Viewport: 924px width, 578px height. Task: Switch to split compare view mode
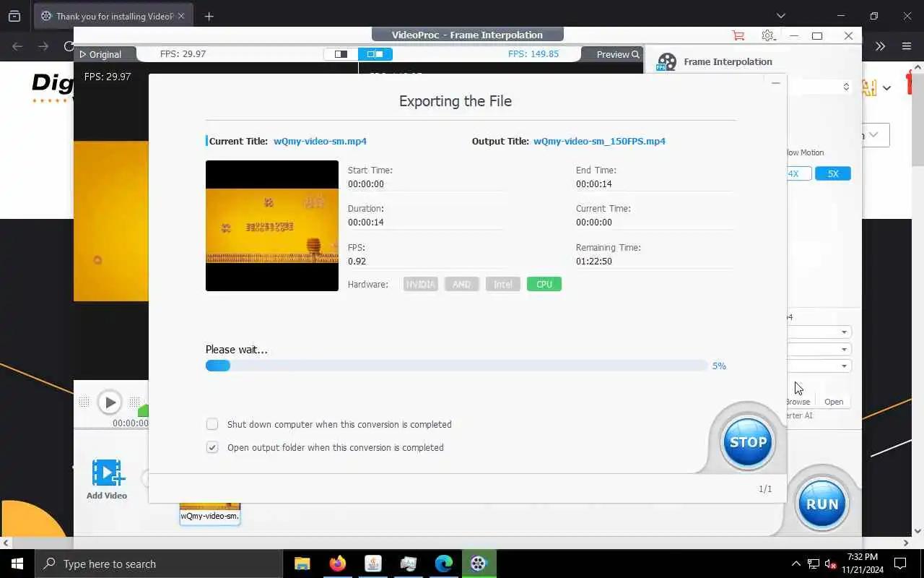(375, 54)
